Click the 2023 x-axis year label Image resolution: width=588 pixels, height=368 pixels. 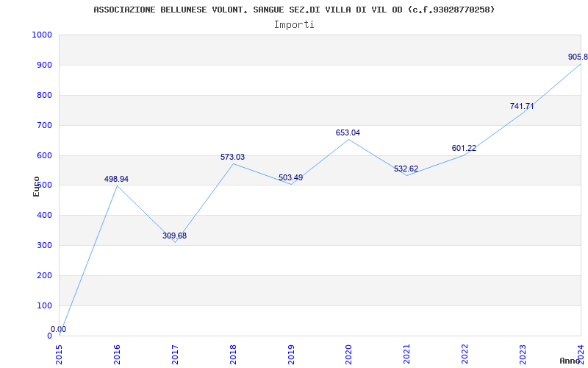tap(523, 354)
